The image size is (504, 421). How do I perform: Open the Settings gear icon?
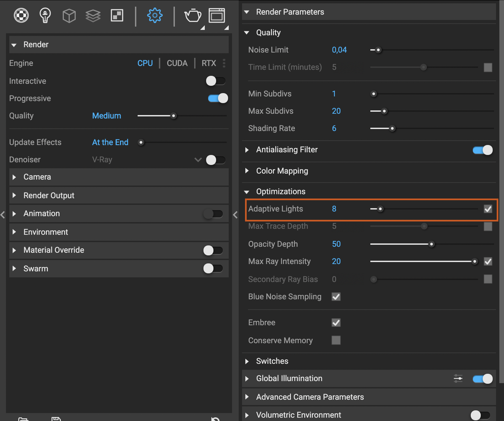click(155, 15)
